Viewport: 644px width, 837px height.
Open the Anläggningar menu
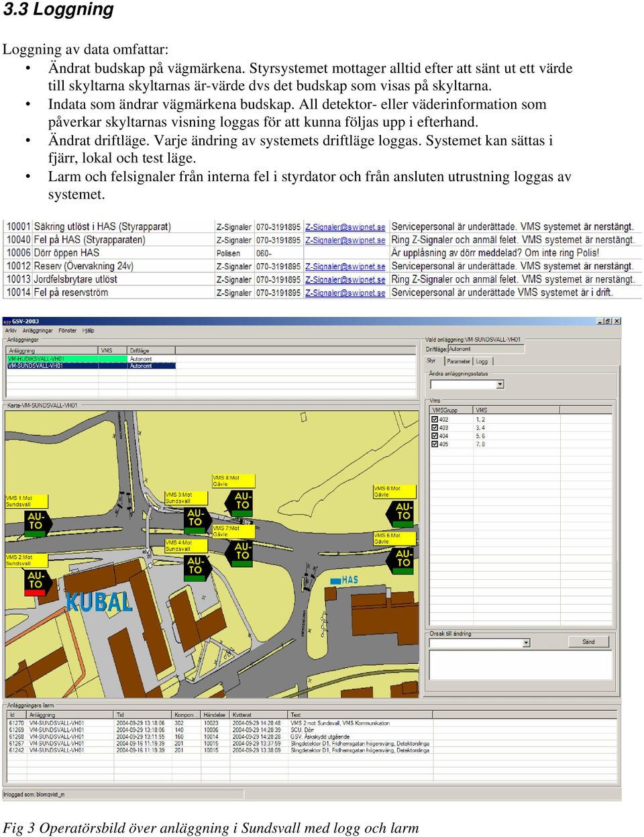pyautogui.click(x=38, y=331)
